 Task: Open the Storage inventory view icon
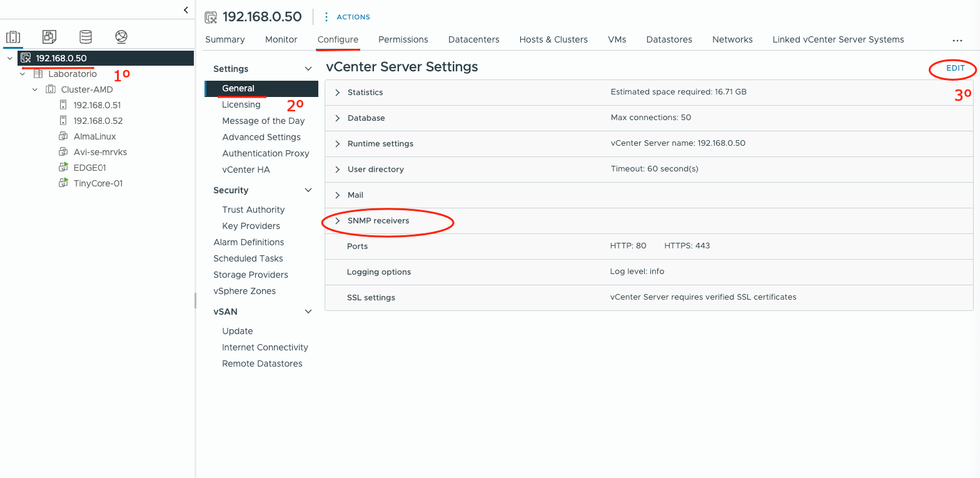tap(86, 37)
